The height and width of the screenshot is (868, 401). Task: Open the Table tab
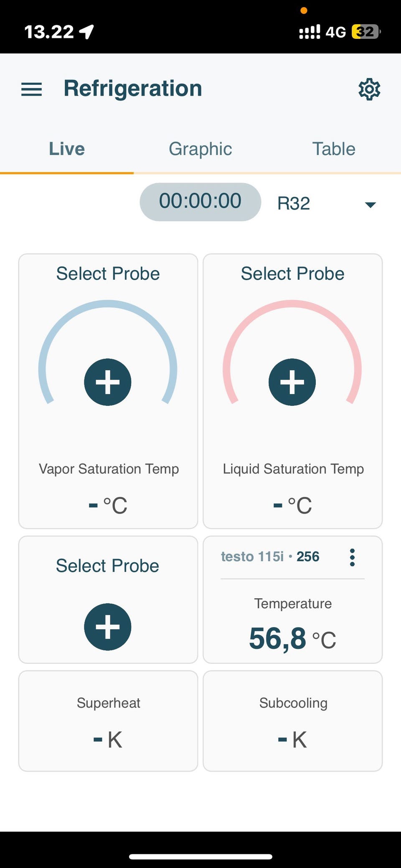[334, 149]
